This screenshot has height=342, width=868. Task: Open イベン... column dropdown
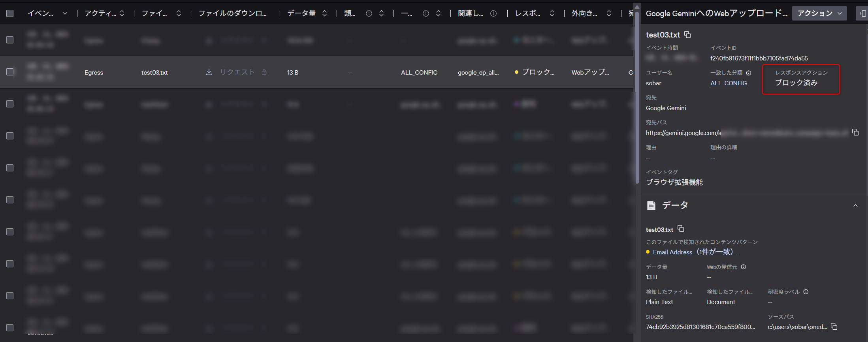coord(65,13)
